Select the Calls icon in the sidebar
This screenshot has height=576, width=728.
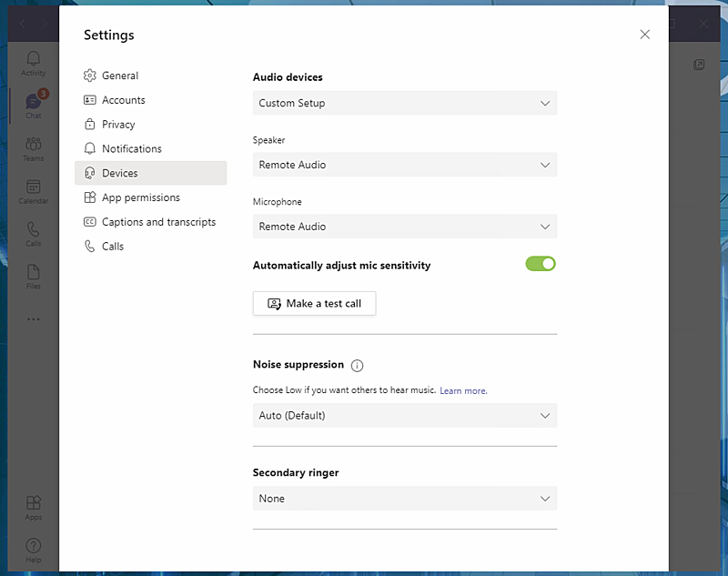(x=33, y=235)
